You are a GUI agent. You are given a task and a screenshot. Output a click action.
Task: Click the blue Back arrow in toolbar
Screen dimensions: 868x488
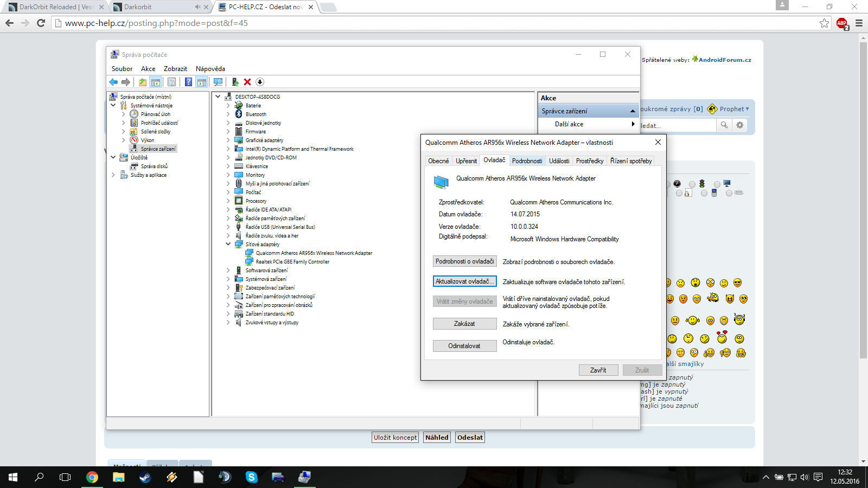click(113, 82)
